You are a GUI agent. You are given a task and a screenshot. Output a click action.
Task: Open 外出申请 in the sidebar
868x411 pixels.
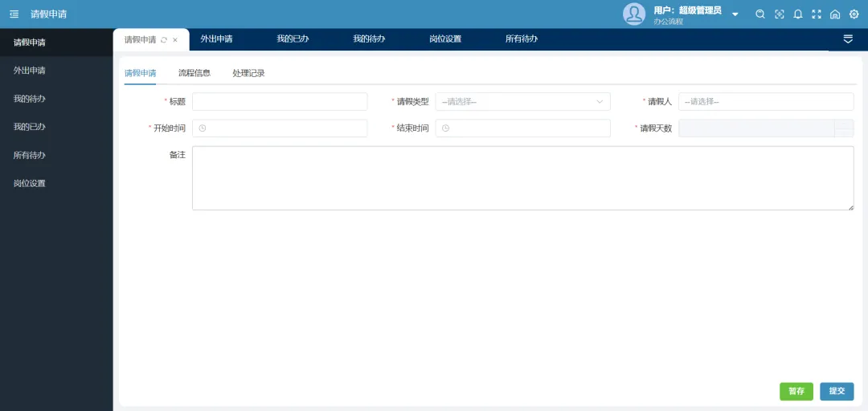(x=56, y=71)
